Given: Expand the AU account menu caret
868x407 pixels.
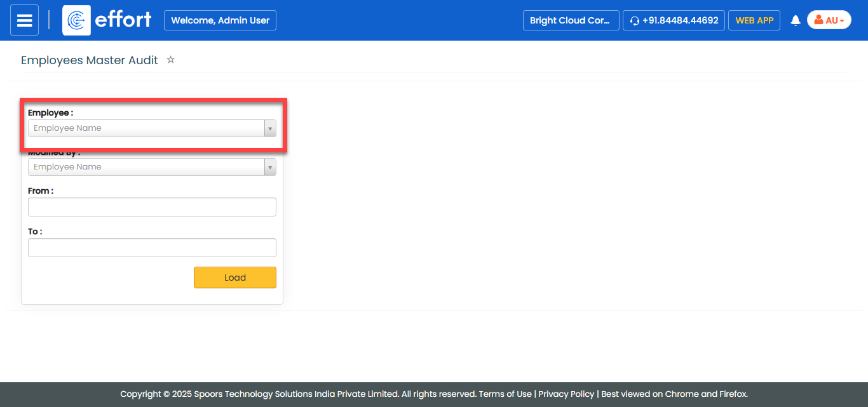Looking at the screenshot, I should (x=842, y=21).
